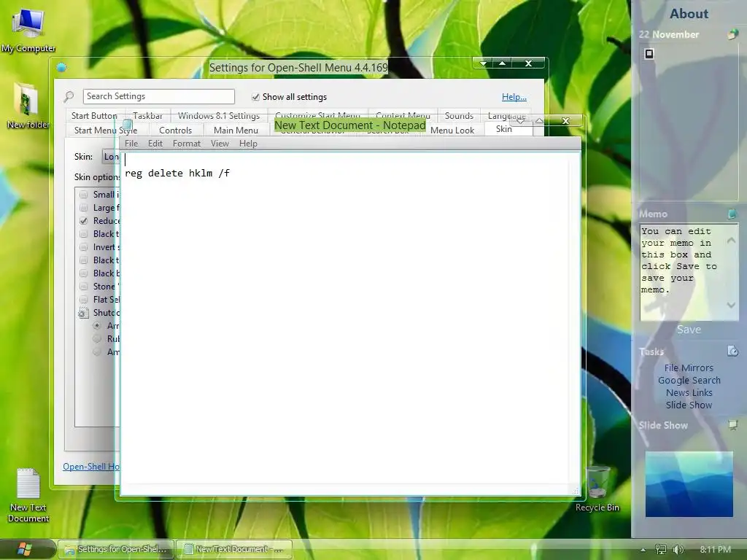747x560 pixels.
Task: Uncheck the Reduce skin option checkbox
Action: click(84, 220)
